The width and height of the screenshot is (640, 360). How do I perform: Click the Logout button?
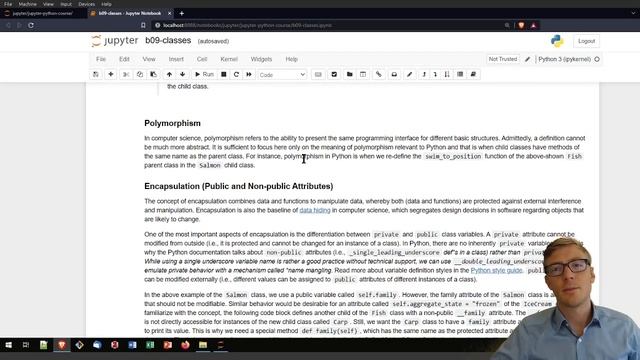point(586,41)
